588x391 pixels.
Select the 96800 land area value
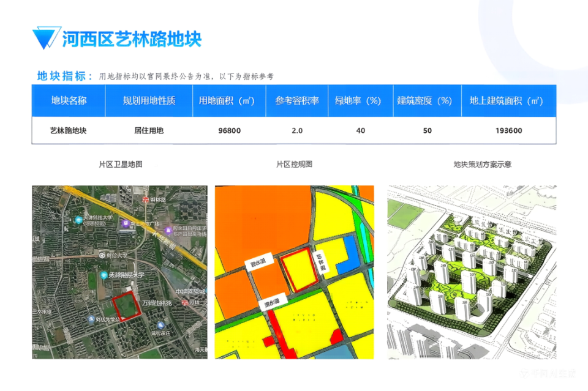(230, 131)
